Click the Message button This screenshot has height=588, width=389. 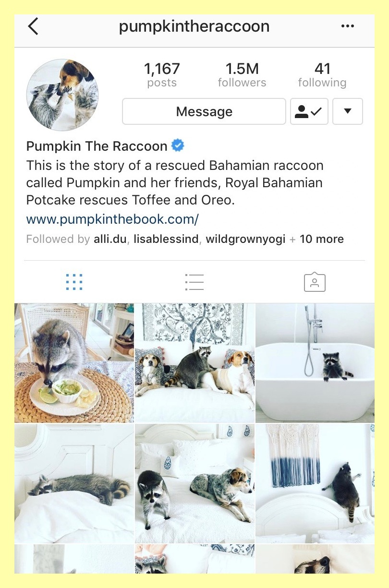click(x=204, y=111)
